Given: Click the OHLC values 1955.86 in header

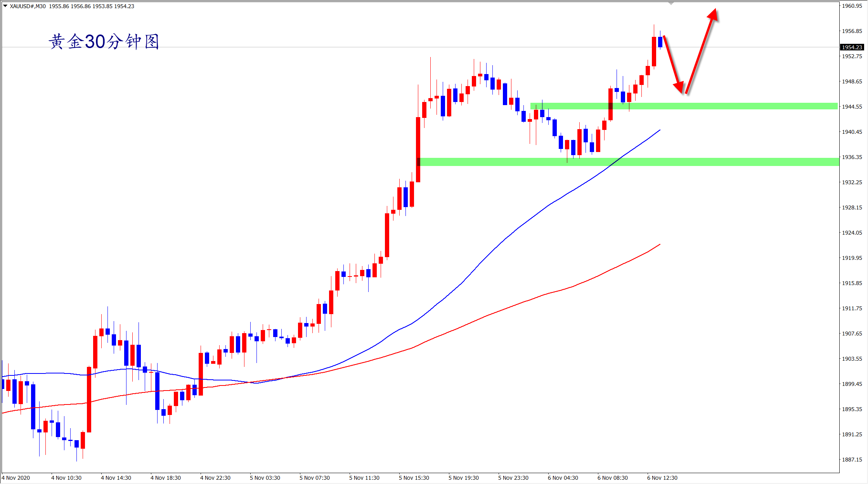Looking at the screenshot, I should coord(58,6).
